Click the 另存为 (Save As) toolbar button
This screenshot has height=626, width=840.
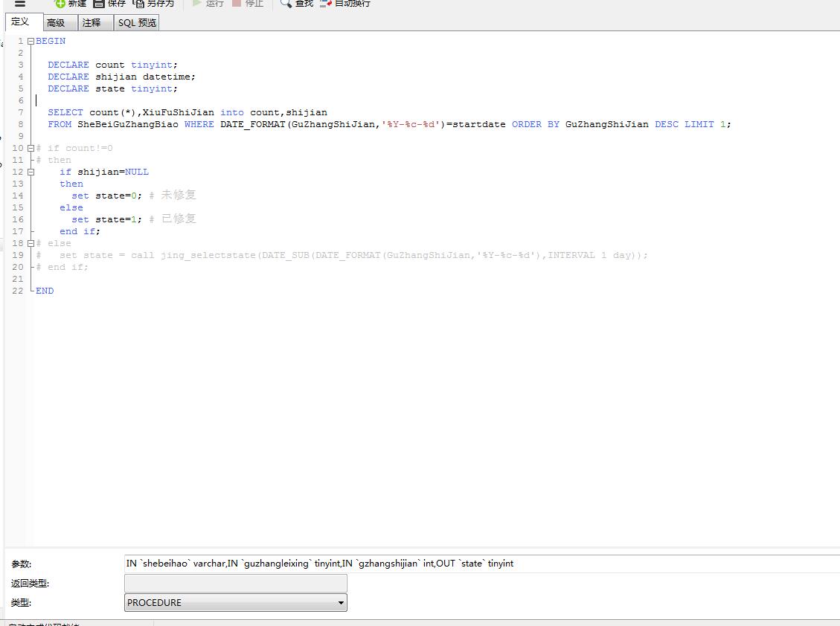[153, 3]
